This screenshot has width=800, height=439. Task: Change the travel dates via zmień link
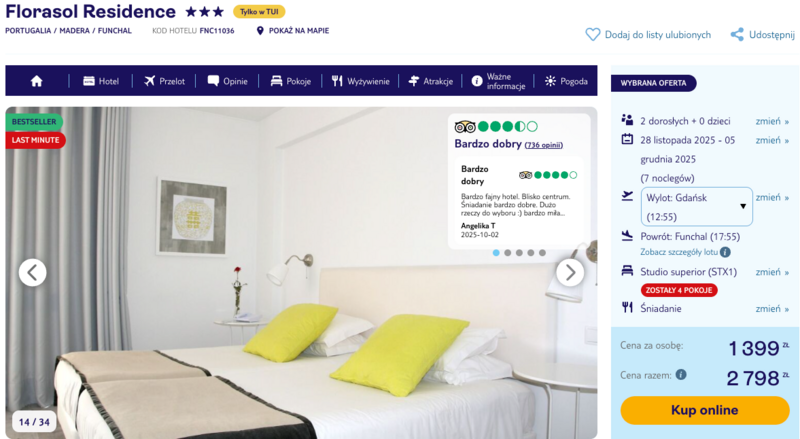(x=772, y=140)
